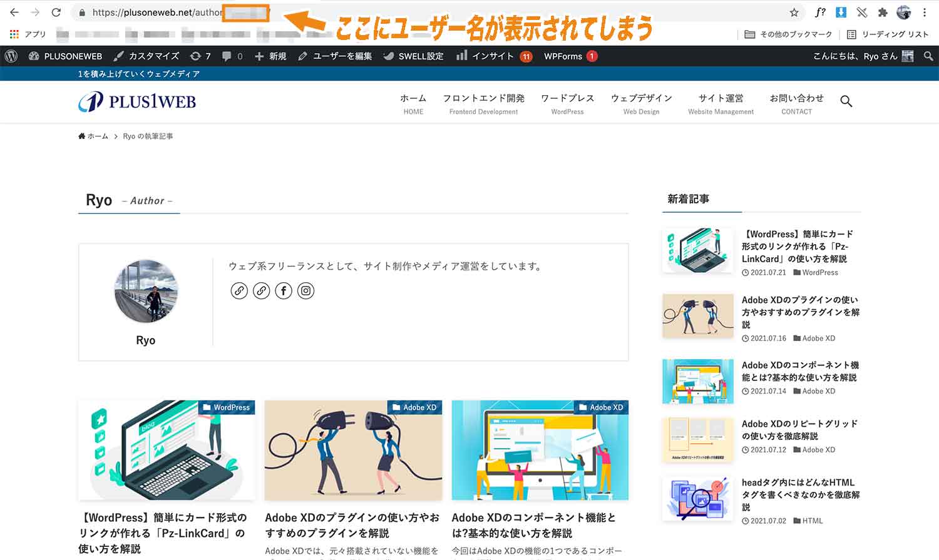Open the その他のブックマーク folder

coord(787,34)
